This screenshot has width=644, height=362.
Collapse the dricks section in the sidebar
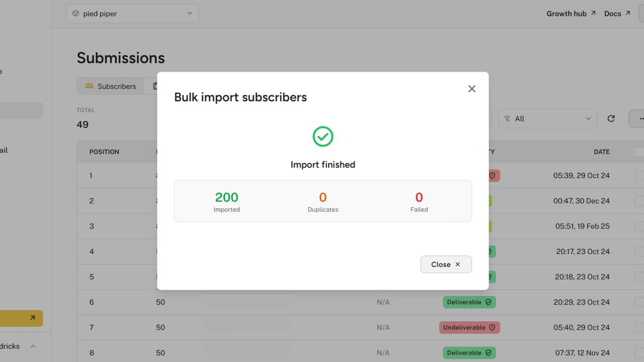(x=33, y=346)
